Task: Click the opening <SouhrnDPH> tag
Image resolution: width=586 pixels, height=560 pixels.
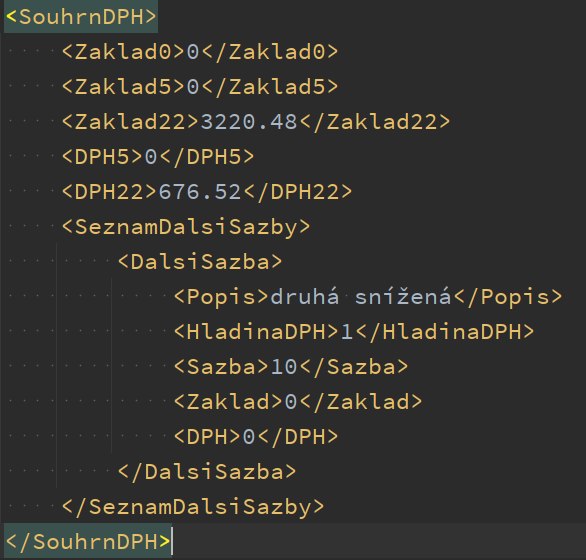Action: [81, 17]
